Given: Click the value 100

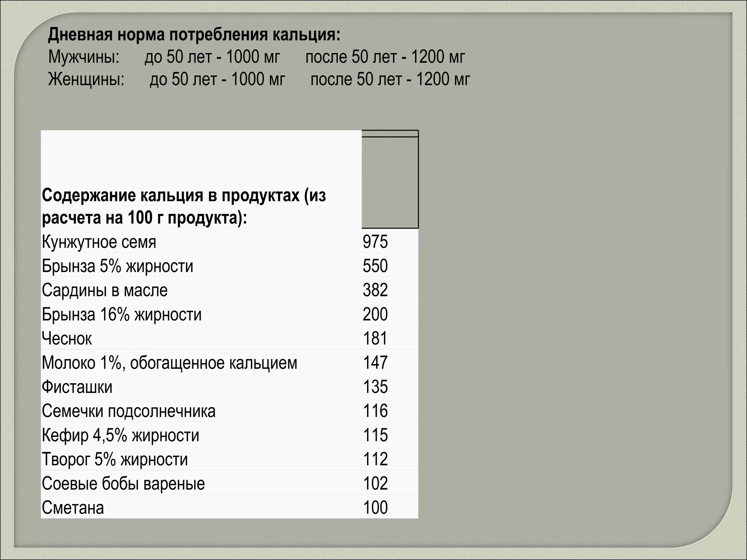Looking at the screenshot, I should pyautogui.click(x=375, y=508).
